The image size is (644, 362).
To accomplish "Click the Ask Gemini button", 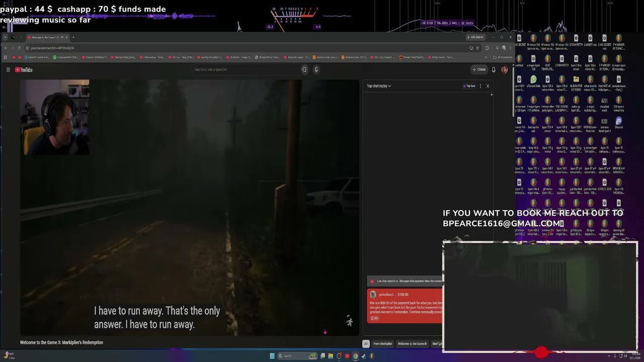I will pos(475,37).
